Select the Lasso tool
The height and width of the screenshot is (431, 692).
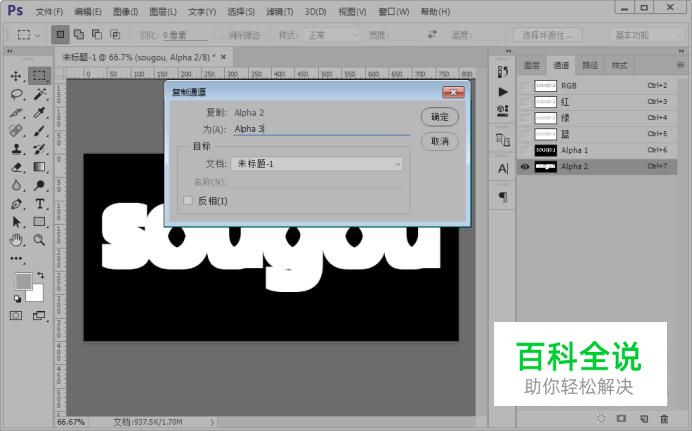[x=16, y=94]
